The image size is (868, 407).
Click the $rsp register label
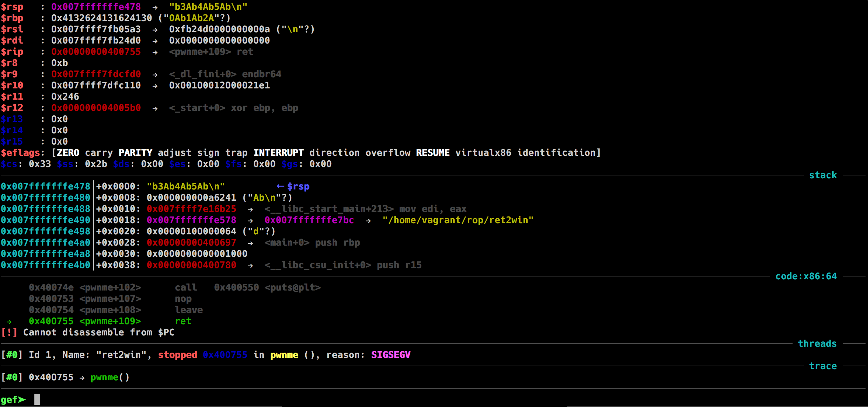(x=12, y=7)
